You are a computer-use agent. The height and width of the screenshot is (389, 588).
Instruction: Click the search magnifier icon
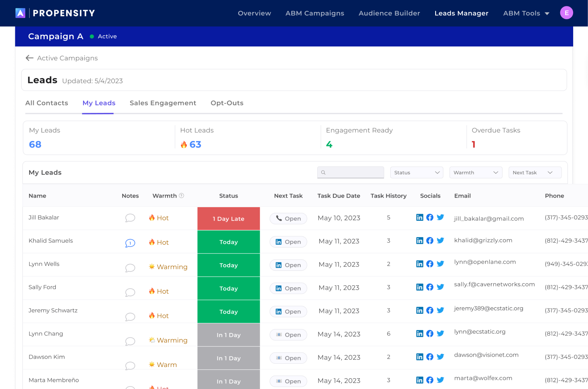(323, 173)
